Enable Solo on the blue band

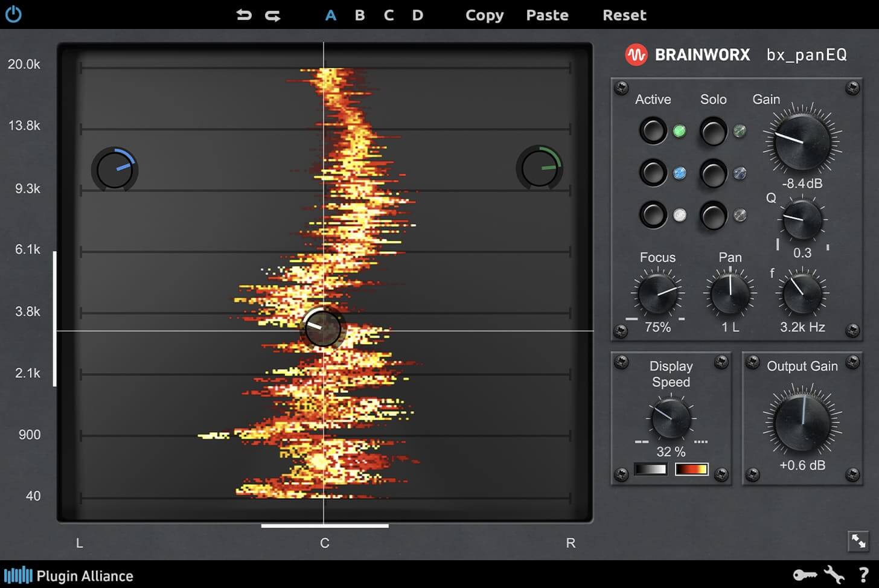click(x=713, y=173)
